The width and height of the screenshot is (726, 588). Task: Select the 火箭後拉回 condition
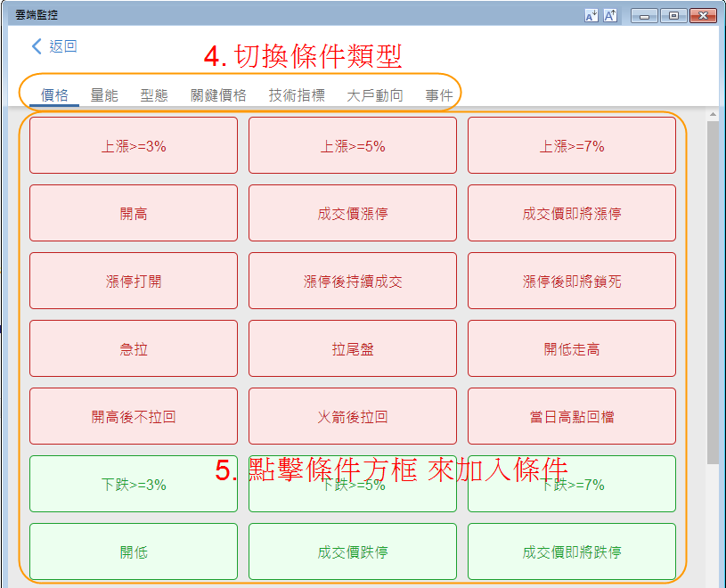(353, 417)
